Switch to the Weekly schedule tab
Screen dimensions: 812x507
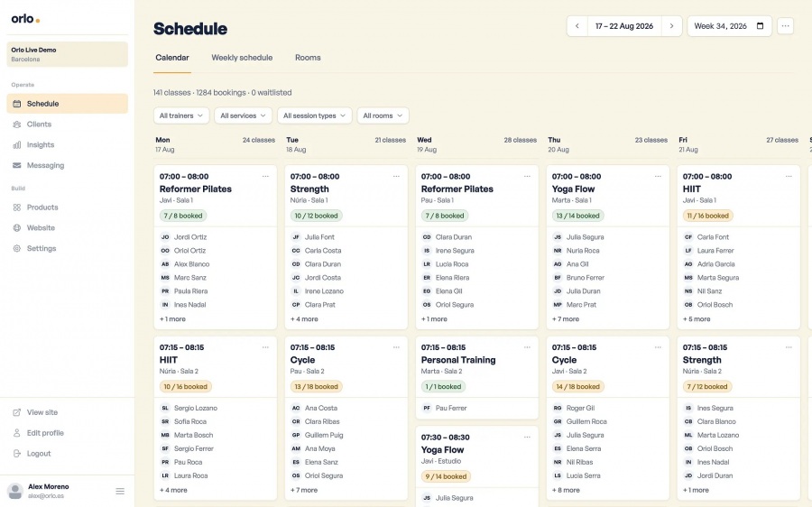pyautogui.click(x=242, y=58)
